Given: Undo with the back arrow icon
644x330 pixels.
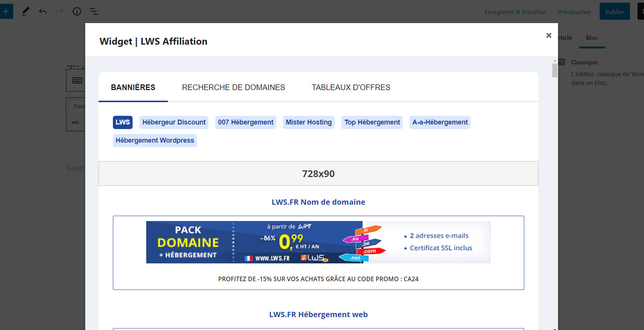Looking at the screenshot, I should [x=43, y=11].
